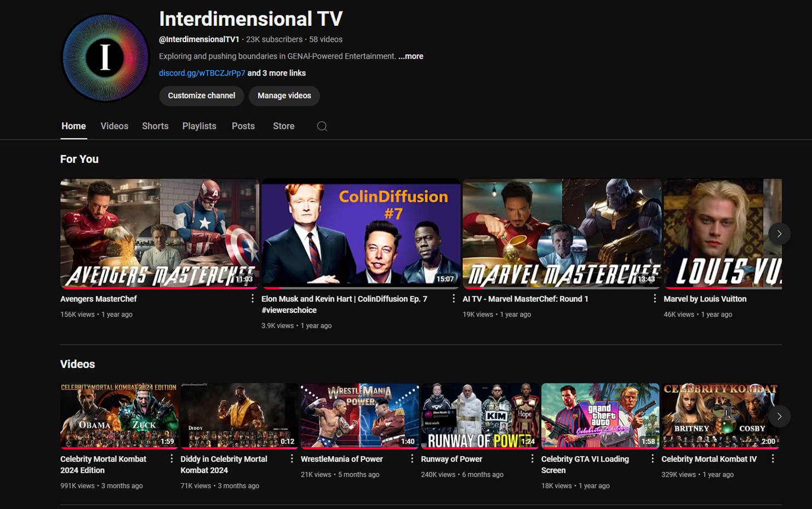The height and width of the screenshot is (509, 812).
Task: Click the Customize channel button
Action: coord(201,96)
